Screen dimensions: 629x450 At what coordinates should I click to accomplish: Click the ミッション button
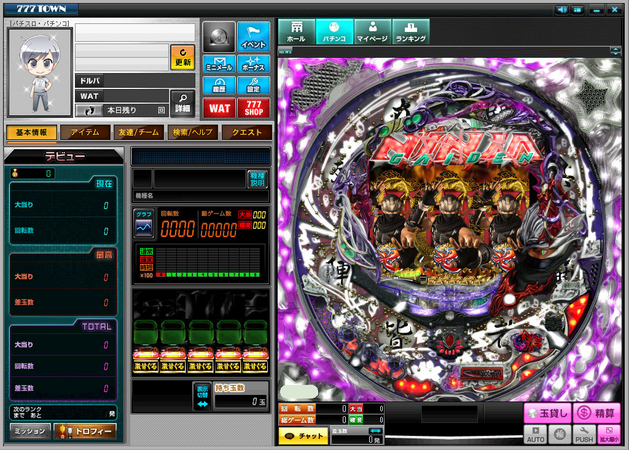30,431
